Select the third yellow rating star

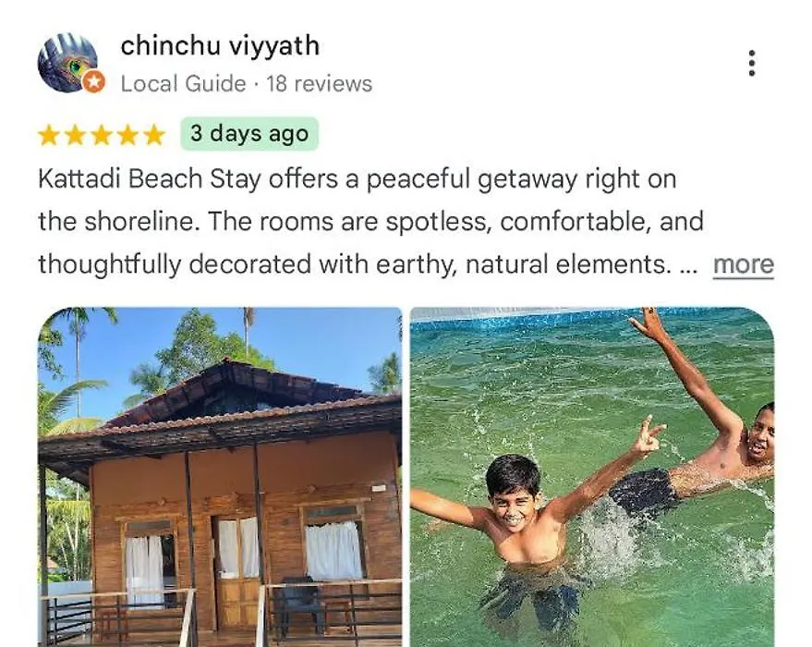[x=102, y=135]
